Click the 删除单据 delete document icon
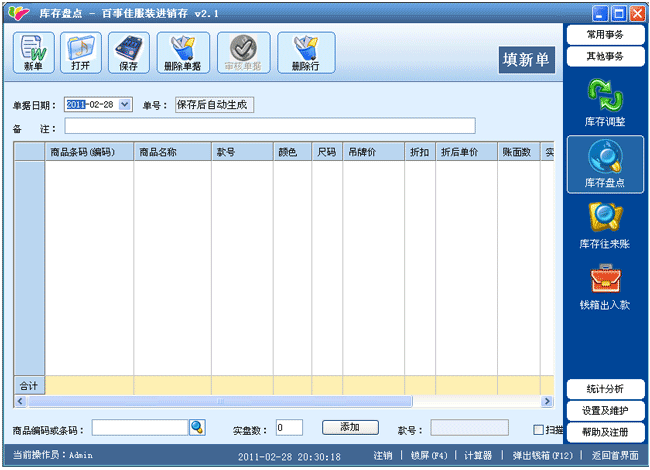The height and width of the screenshot is (470, 650). [183, 53]
